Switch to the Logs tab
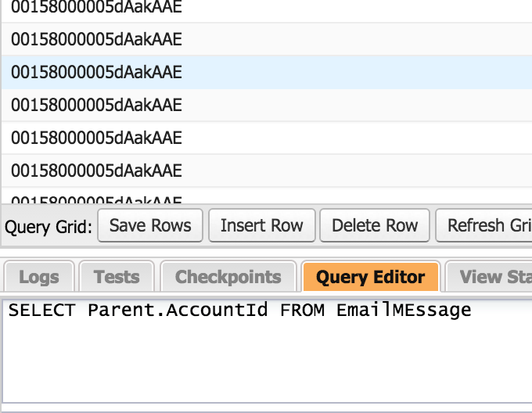The image size is (532, 413). click(x=38, y=277)
